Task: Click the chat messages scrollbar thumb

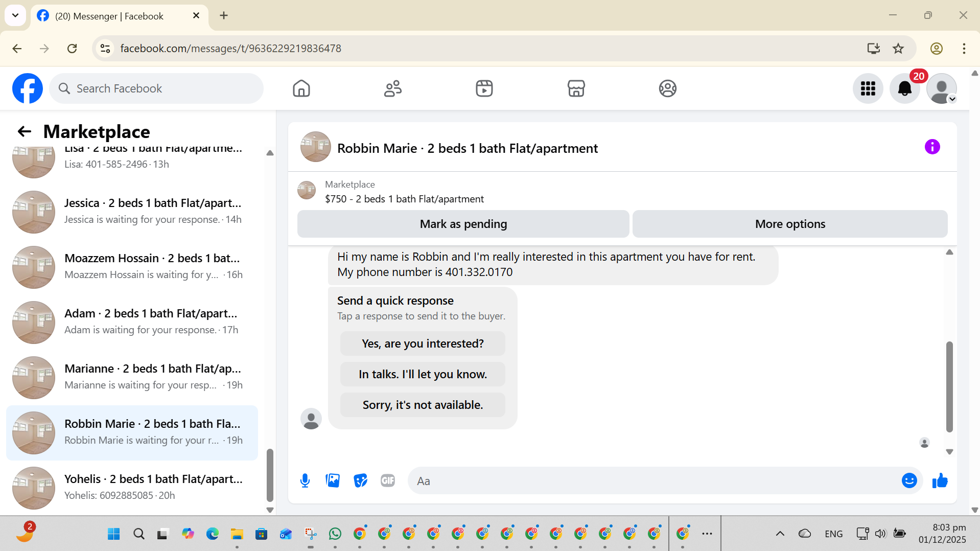Action: coord(949,386)
